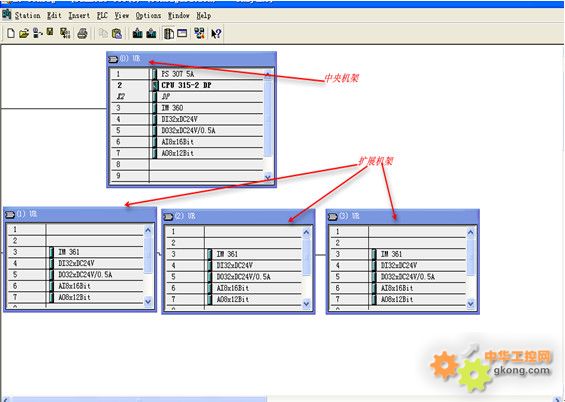Viewport: 565px width, 402px height.
Task: Click the Help pointer question-mark icon
Action: coord(216,34)
